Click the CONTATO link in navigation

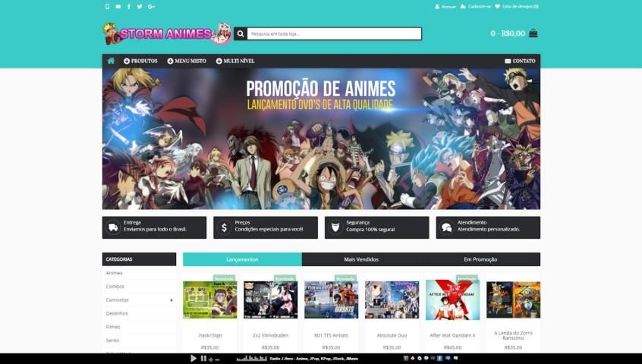click(x=520, y=61)
